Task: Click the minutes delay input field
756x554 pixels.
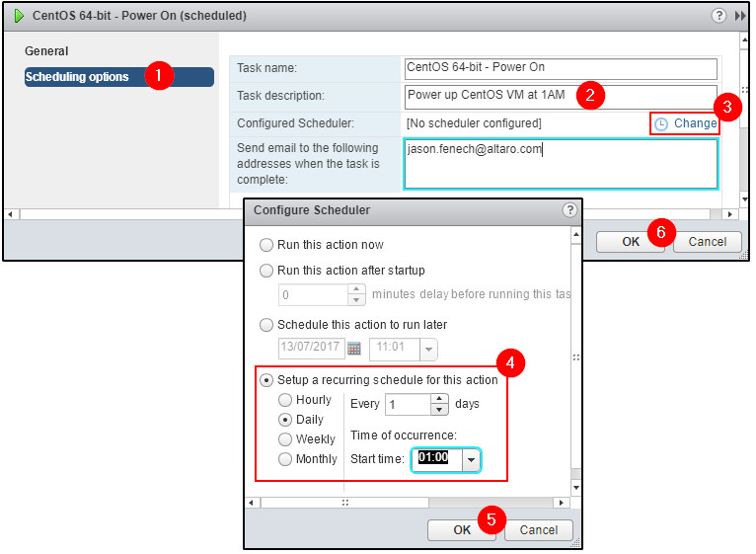Action: tap(314, 294)
